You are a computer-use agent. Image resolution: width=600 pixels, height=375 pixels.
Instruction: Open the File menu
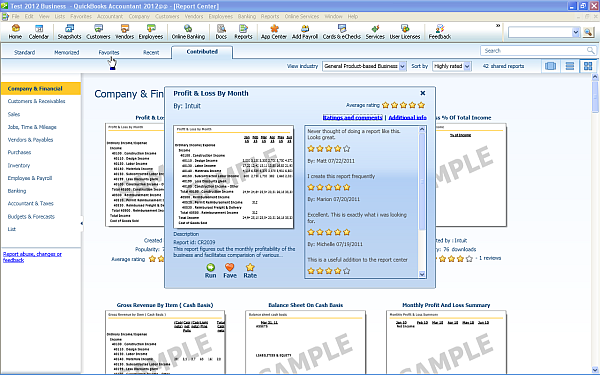point(15,16)
